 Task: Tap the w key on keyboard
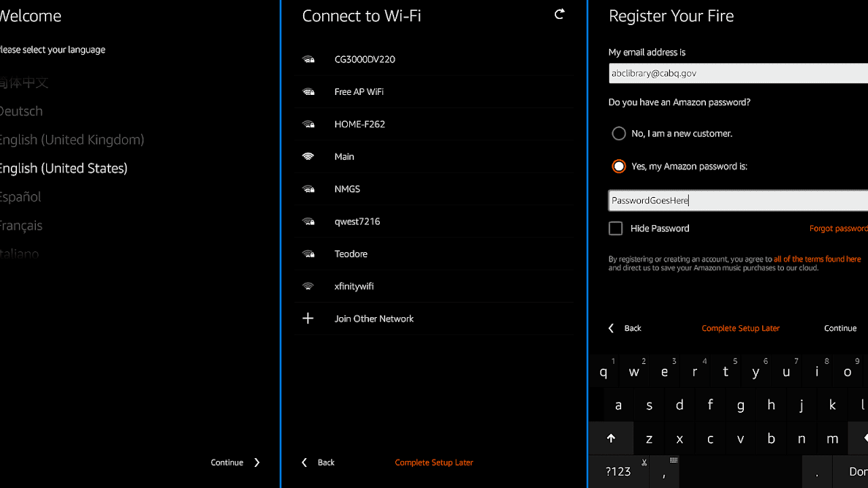(634, 371)
